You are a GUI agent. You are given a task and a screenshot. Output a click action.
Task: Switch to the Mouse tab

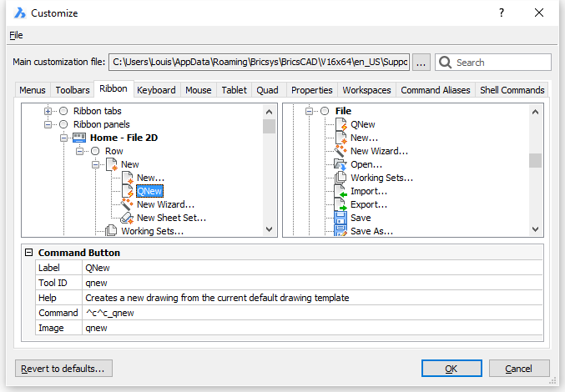coord(199,90)
